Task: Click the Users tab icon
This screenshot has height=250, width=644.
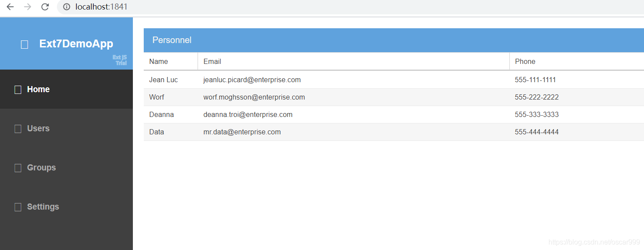Action: pos(18,129)
